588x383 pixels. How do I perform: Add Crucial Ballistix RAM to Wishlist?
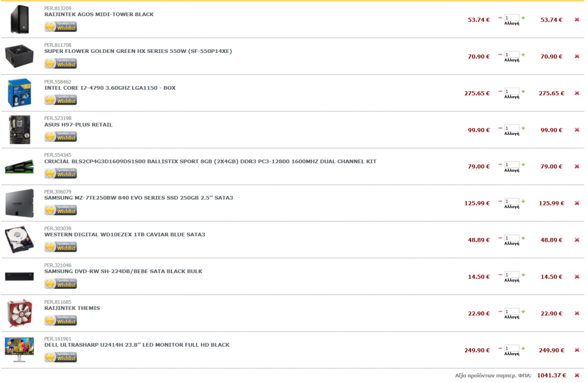[x=61, y=173]
